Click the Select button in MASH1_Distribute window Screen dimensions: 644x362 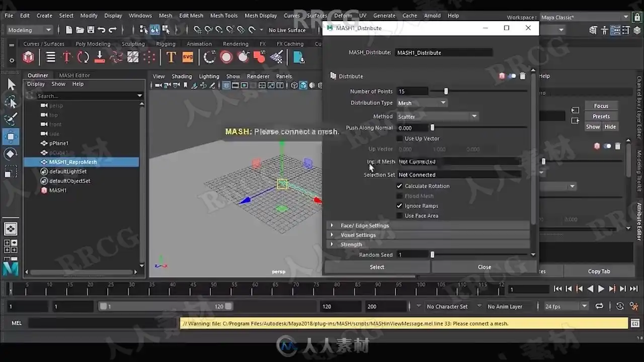(377, 267)
